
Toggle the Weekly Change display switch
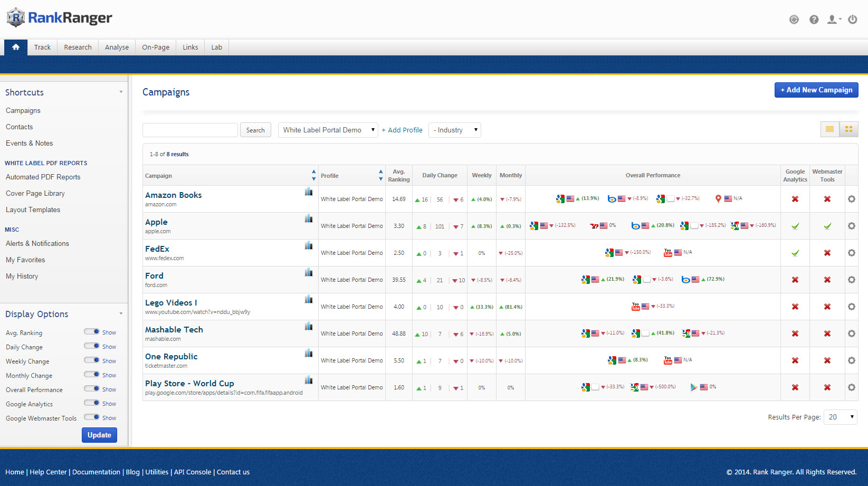click(92, 360)
